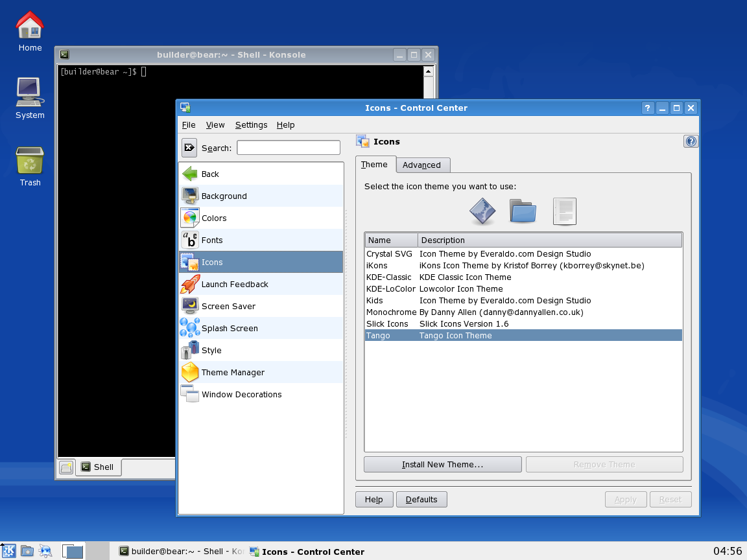The image size is (747, 560).
Task: Click the document icon in the theme preview
Action: 563,211
